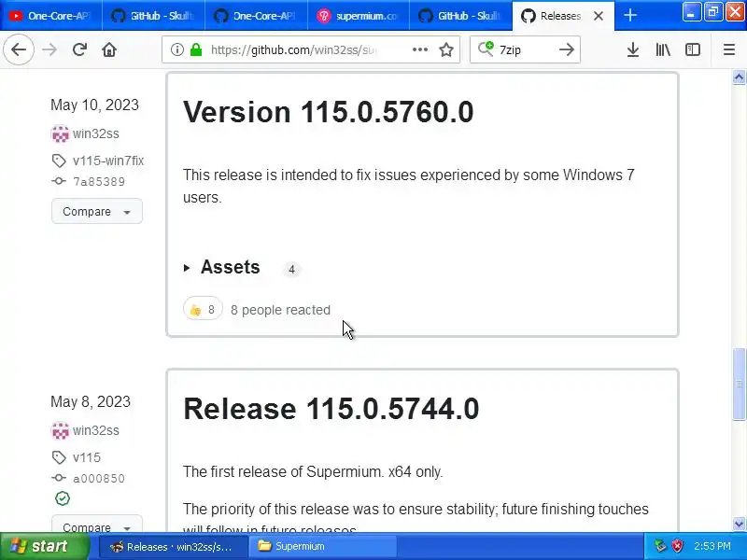The height and width of the screenshot is (560, 747).
Task: Click the win32ss avatar by May 10 release
Action: pyautogui.click(x=60, y=133)
